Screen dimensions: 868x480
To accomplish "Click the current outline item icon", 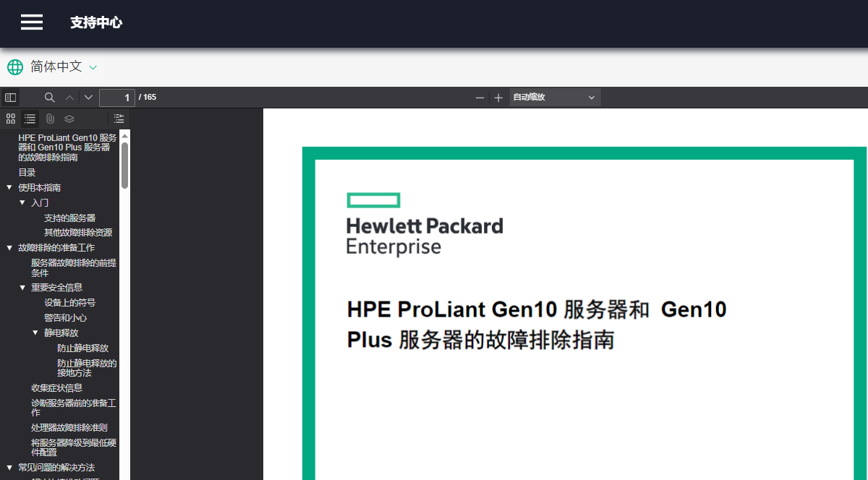I will pos(119,119).
